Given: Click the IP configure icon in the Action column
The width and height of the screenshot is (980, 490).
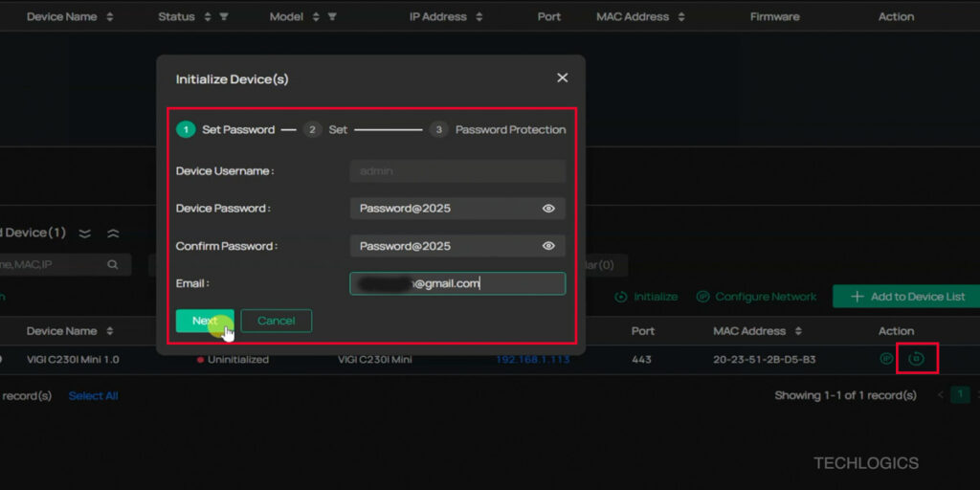Looking at the screenshot, I should (x=886, y=359).
